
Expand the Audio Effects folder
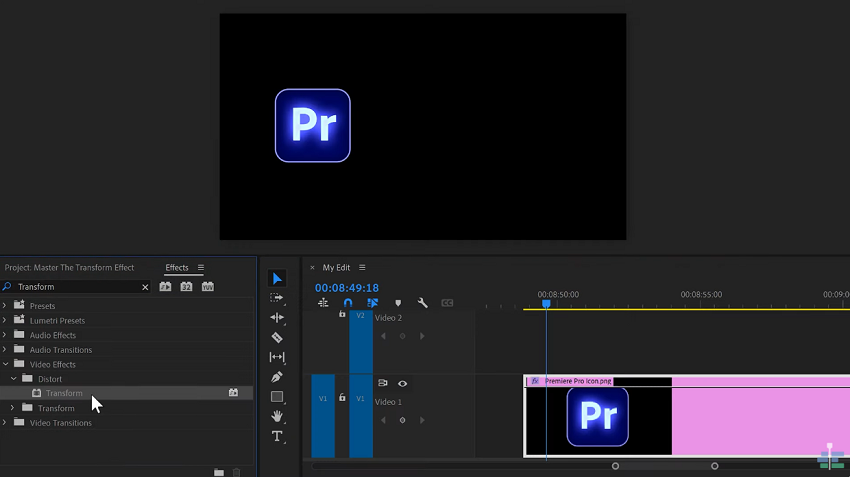coord(4,335)
